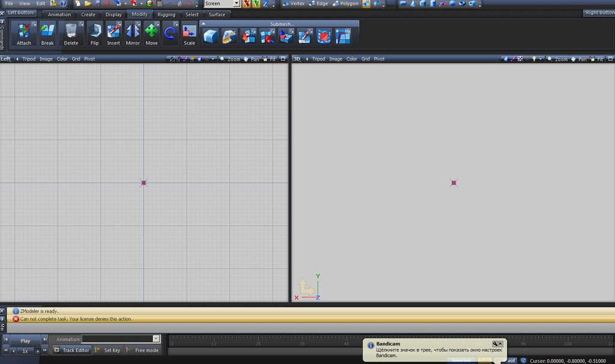Click Color in the Left viewport header
The width and height of the screenshot is (615, 364).
62,58
